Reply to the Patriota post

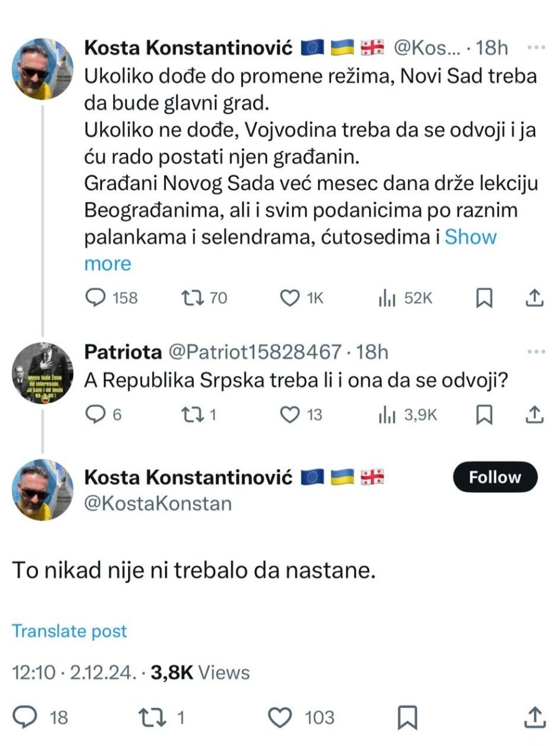coord(94,414)
